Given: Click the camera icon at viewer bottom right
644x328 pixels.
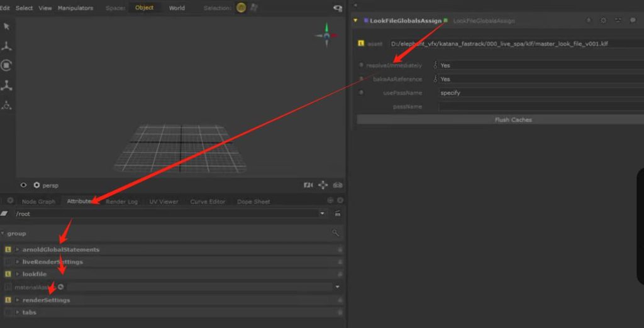Looking at the screenshot, I should click(308, 185).
